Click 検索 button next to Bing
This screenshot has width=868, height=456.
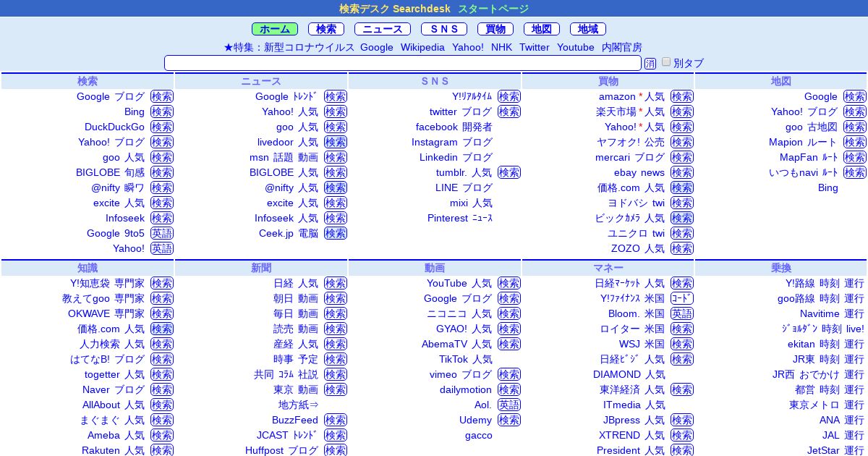162,111
